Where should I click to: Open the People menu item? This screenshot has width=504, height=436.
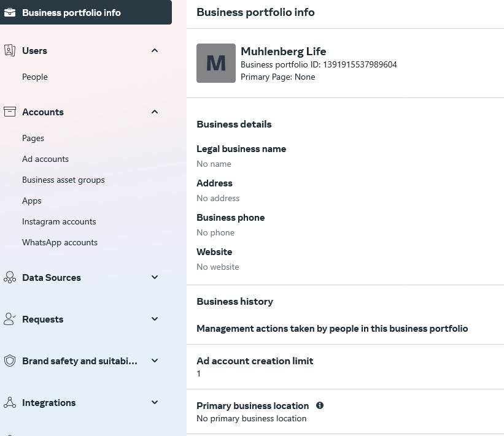pos(35,77)
